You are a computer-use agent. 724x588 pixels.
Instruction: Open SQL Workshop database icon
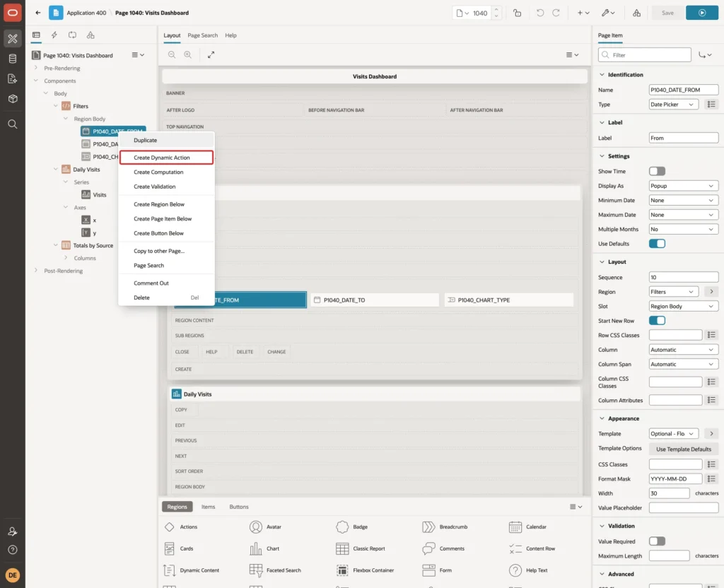coord(13,59)
